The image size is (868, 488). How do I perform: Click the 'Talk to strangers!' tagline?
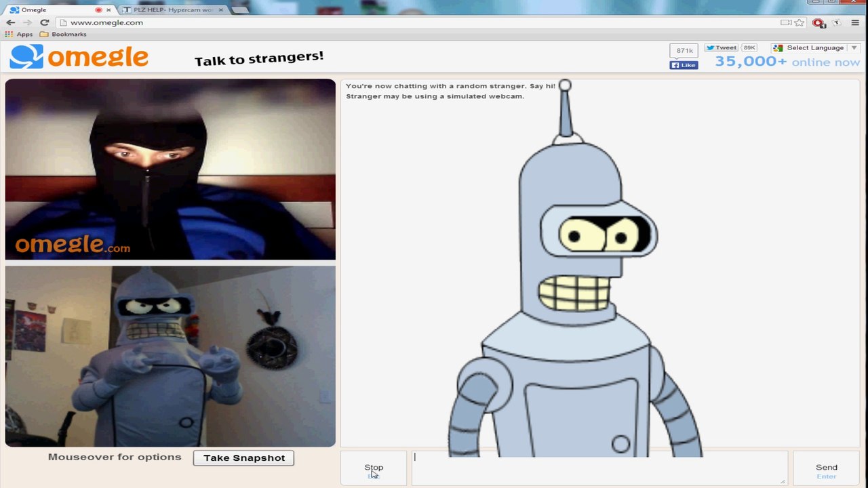click(259, 58)
